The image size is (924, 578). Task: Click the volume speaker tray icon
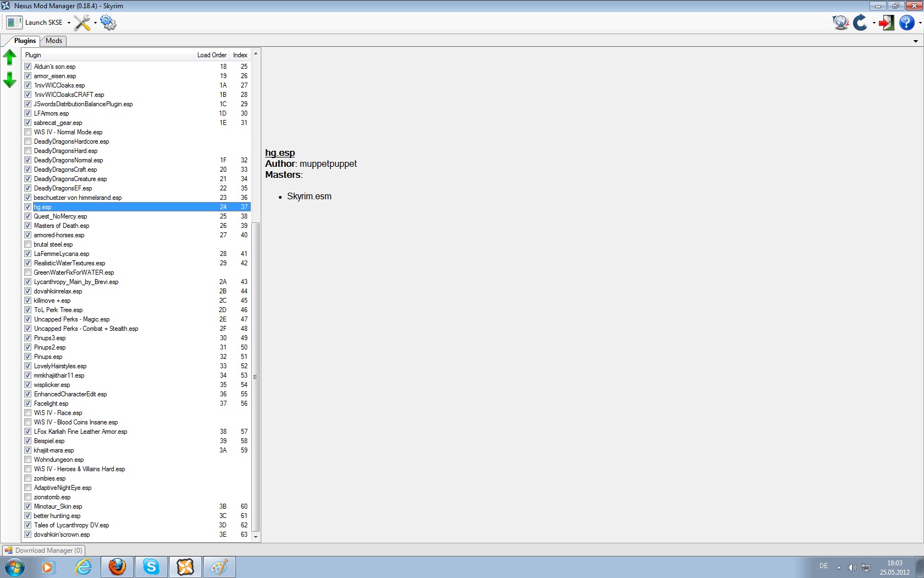[x=852, y=568]
